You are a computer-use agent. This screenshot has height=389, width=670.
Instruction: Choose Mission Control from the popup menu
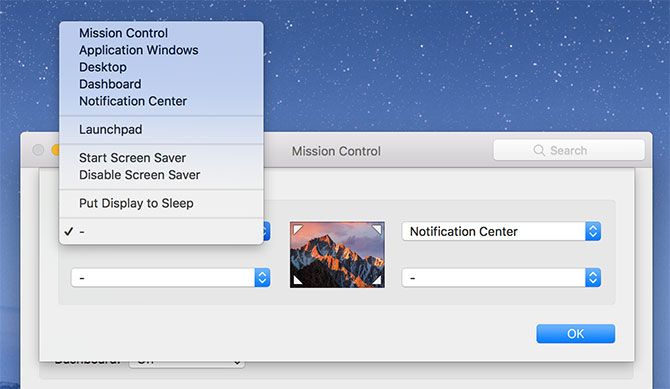coord(162,33)
